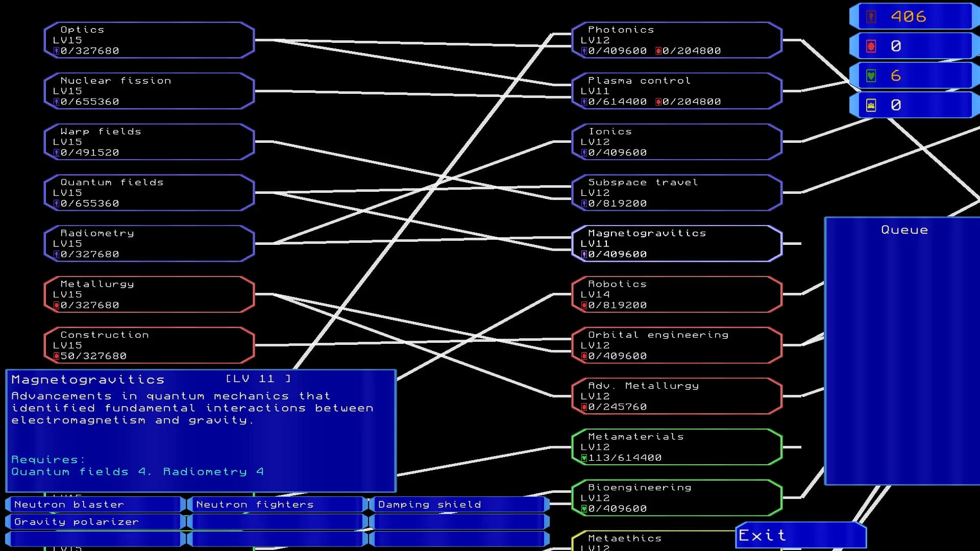Click the purple cost icon in Radiometry

coord(56,254)
